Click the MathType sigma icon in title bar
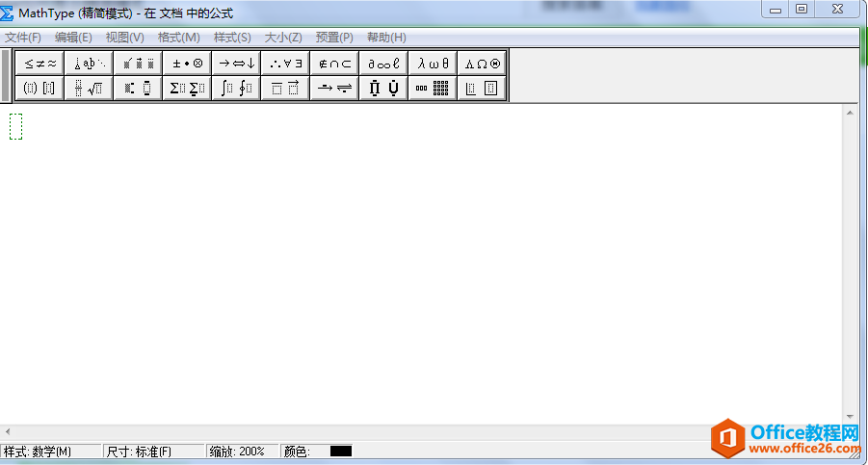Image resolution: width=868 pixels, height=465 pixels. [x=7, y=13]
